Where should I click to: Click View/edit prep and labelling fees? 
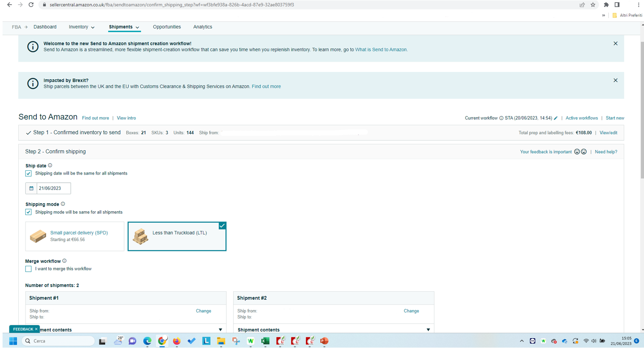coord(608,132)
